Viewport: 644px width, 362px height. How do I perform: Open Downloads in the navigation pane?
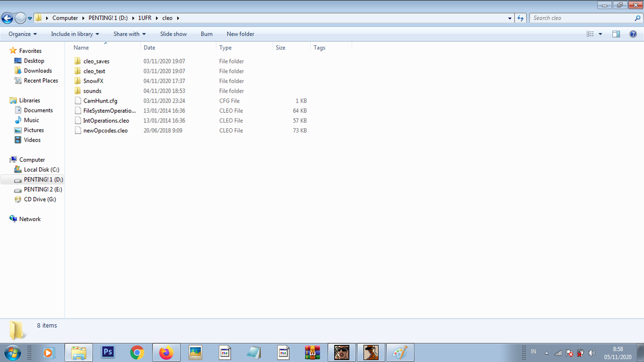pos(38,71)
